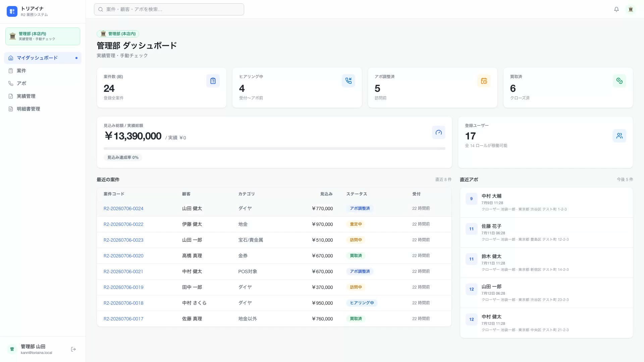
Task: Open case R2-20260706-0024
Action: pyautogui.click(x=123, y=208)
